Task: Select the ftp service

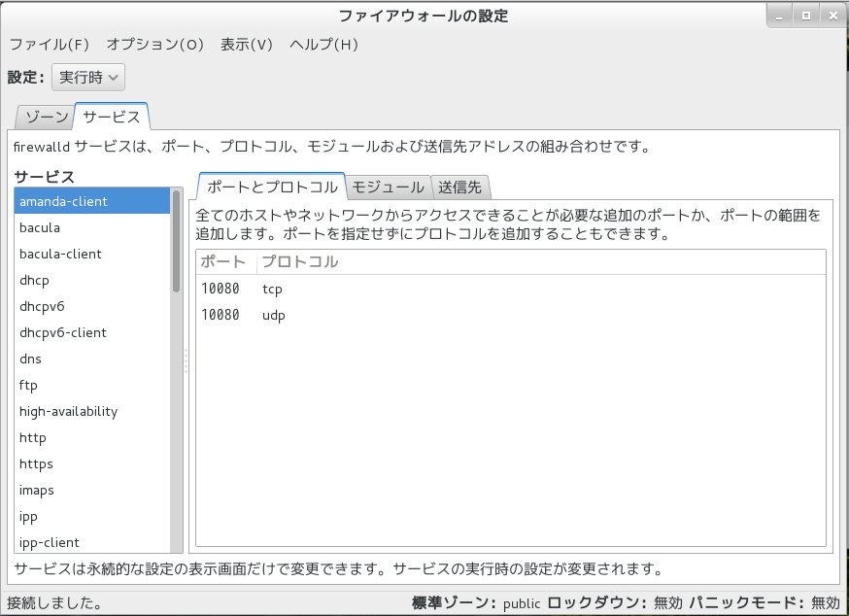Action: tap(28, 385)
